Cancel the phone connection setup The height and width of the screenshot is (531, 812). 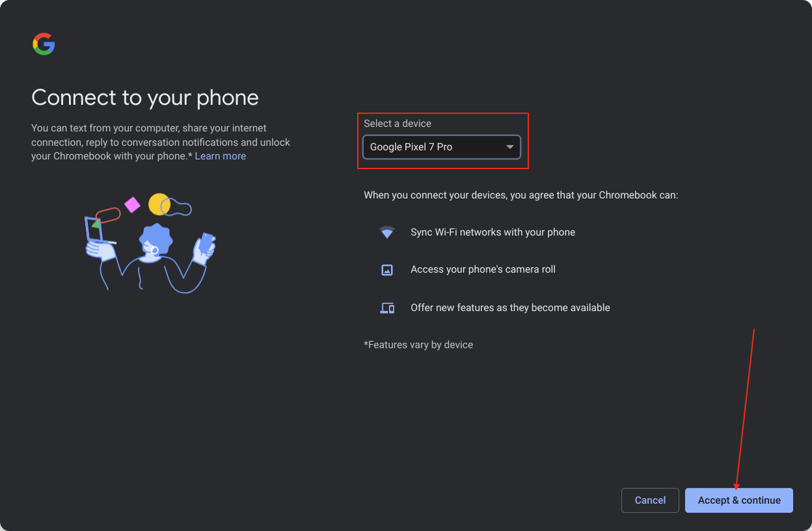[x=649, y=500]
